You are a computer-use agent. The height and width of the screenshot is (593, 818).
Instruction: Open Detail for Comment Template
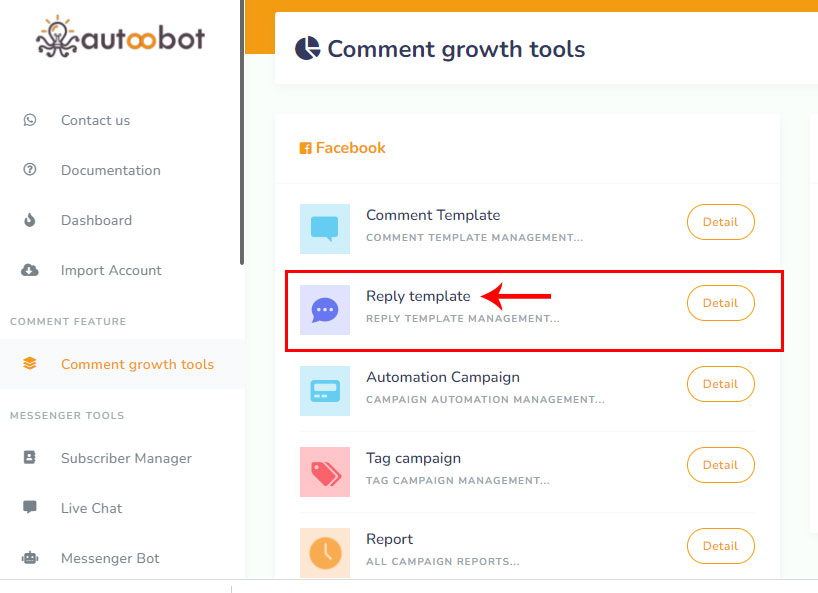pyautogui.click(x=720, y=222)
